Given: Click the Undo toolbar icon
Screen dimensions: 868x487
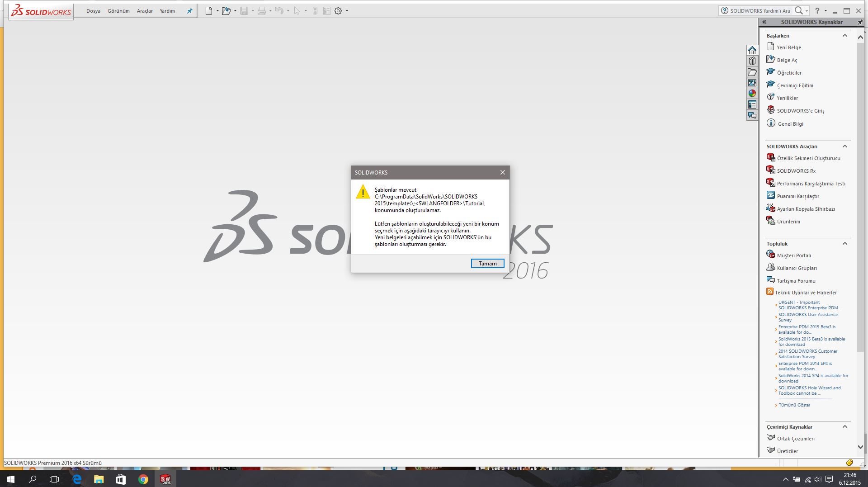Looking at the screenshot, I should (x=279, y=11).
